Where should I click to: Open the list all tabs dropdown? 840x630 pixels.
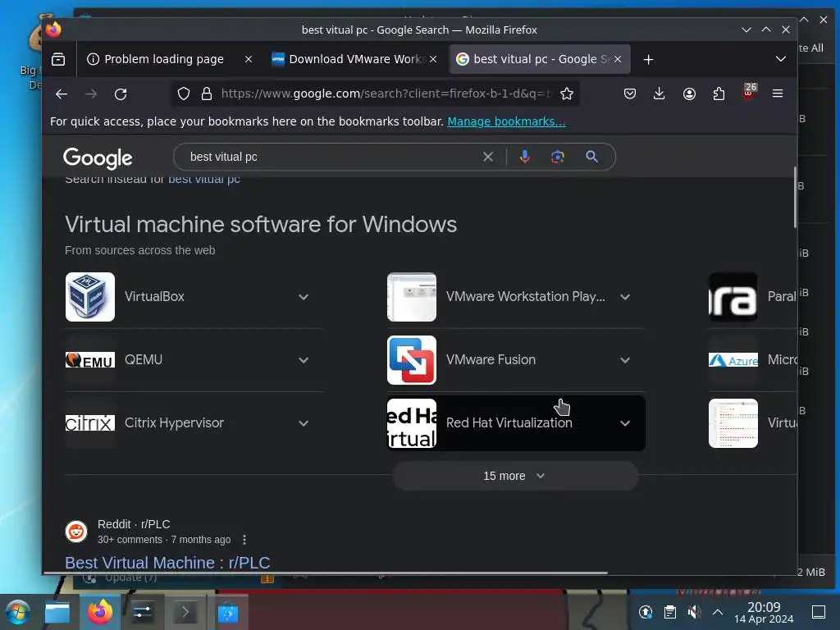tap(781, 59)
